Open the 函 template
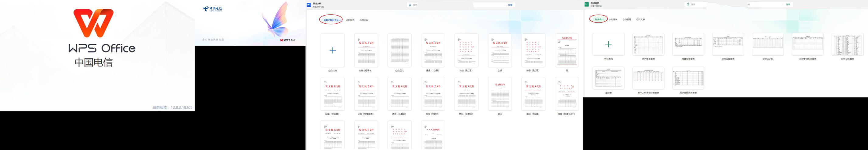This screenshot has width=868, height=150. point(567,50)
